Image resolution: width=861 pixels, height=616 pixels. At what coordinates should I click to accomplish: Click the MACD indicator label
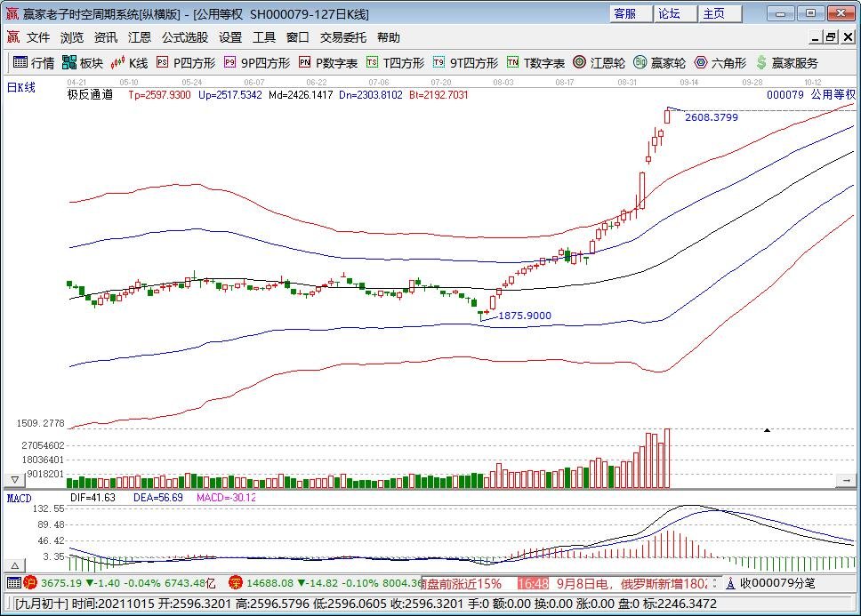click(x=20, y=498)
